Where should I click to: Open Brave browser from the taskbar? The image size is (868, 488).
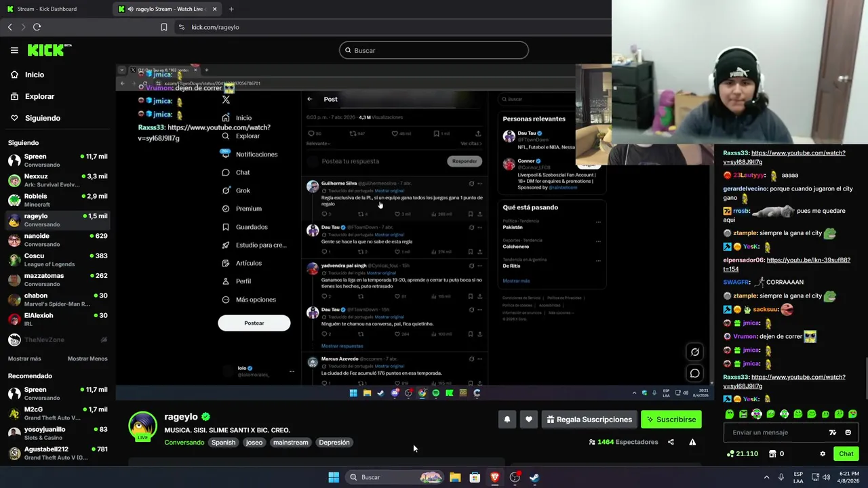coord(495,477)
